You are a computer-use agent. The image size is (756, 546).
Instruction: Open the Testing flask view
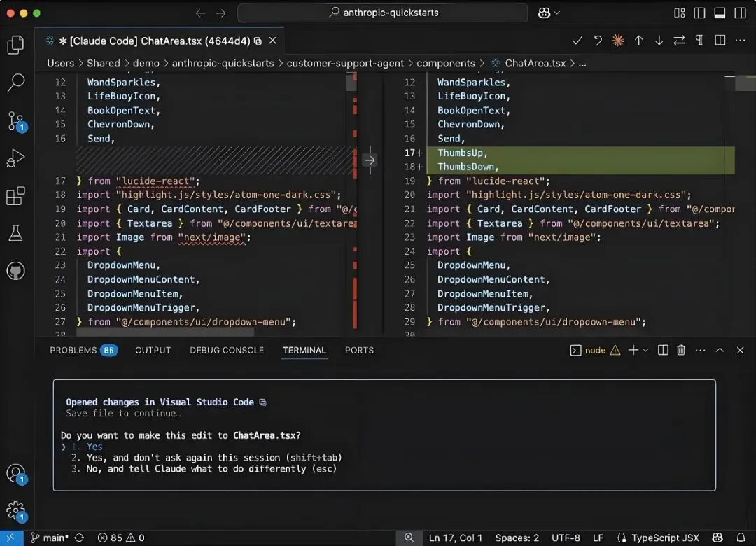pos(15,233)
